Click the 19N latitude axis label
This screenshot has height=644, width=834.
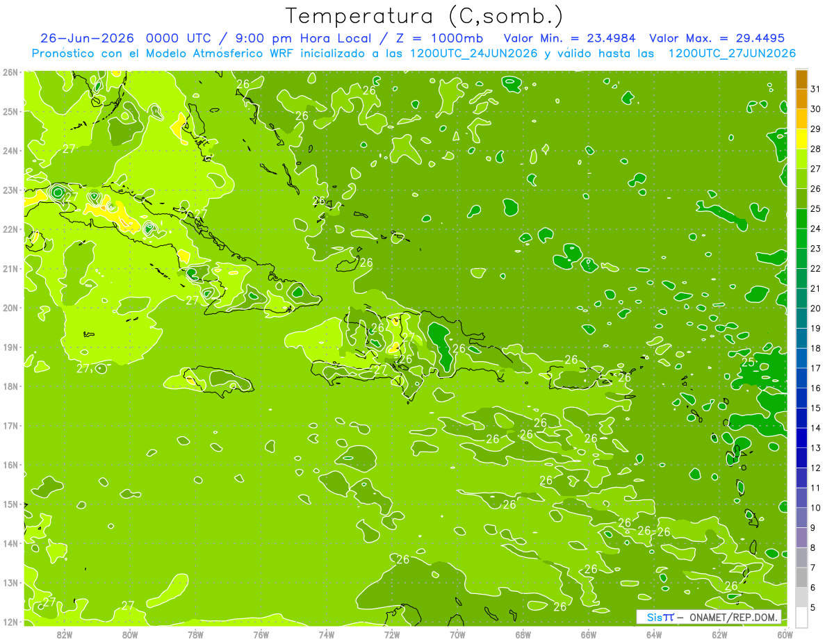pyautogui.click(x=10, y=347)
